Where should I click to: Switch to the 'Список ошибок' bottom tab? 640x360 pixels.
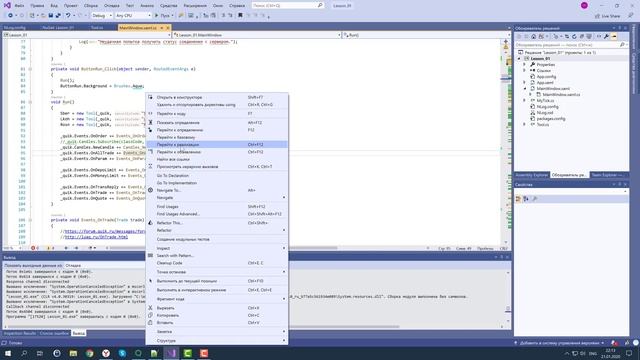click(54, 333)
